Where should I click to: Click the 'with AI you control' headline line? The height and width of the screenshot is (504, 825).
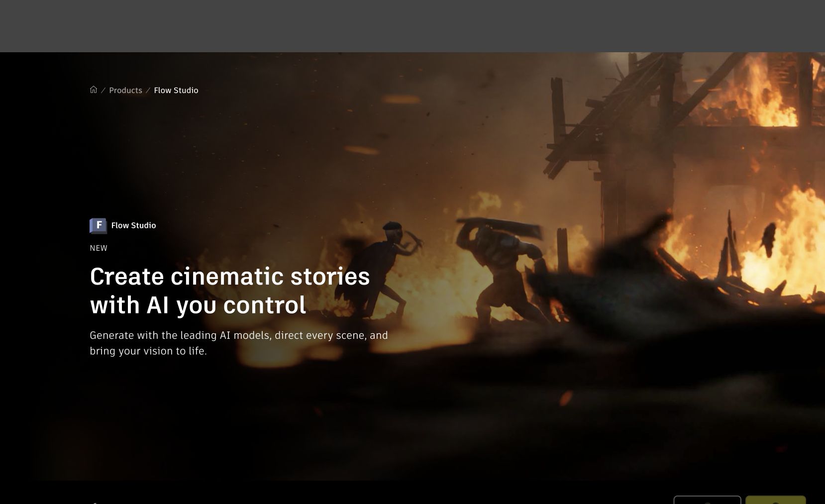tap(198, 304)
